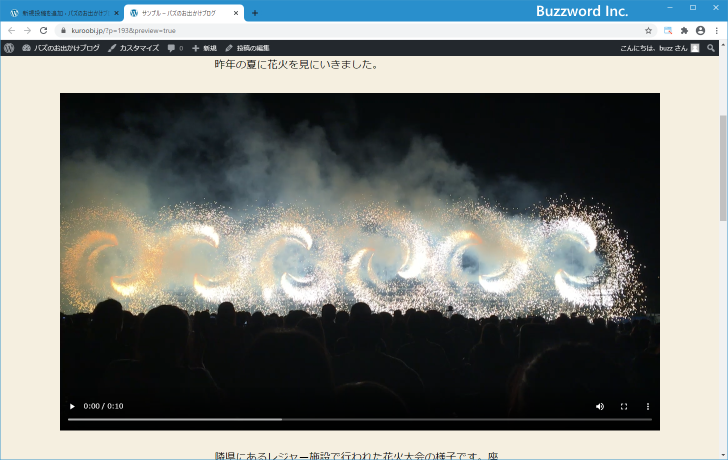The height and width of the screenshot is (460, 728).
Task: Mute the video sound
Action: 600,406
